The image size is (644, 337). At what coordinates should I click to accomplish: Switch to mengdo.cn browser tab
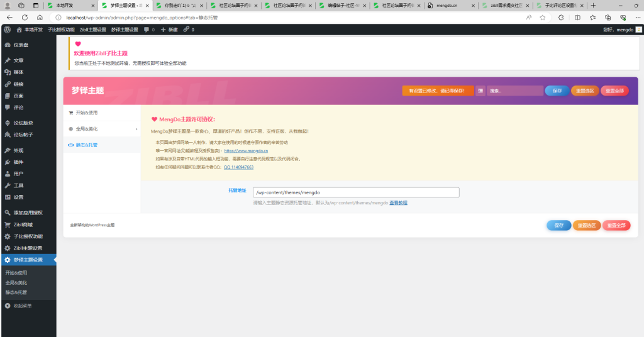pos(447,5)
